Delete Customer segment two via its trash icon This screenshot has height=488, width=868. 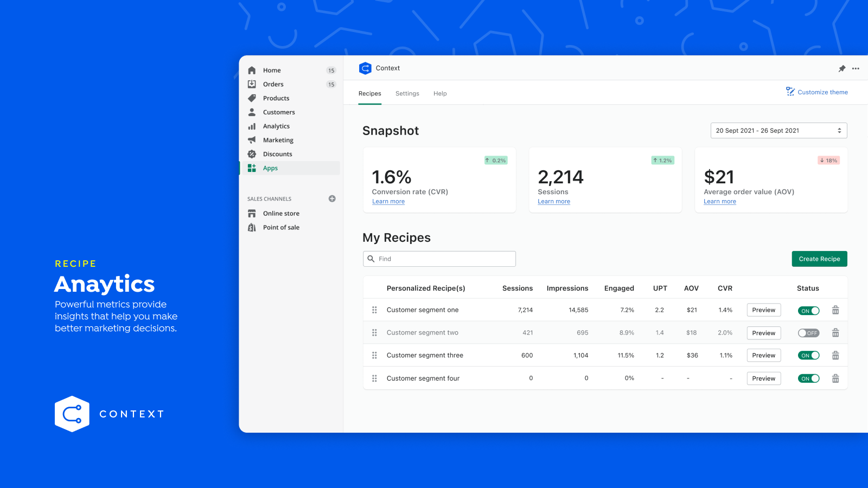click(835, 332)
